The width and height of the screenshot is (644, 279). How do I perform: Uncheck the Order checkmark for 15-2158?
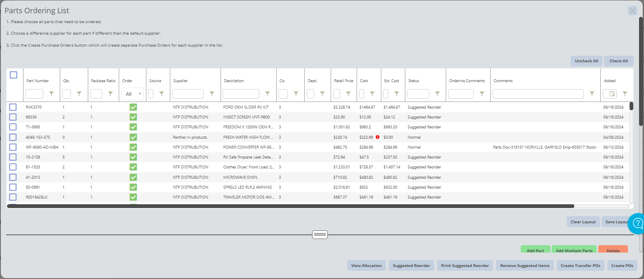(x=133, y=157)
